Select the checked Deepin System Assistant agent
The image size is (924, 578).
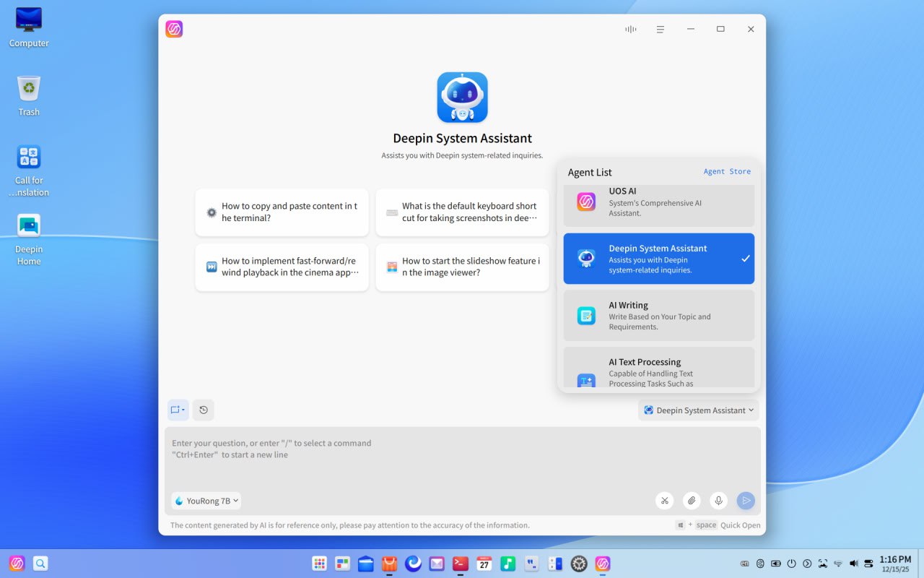(x=658, y=259)
